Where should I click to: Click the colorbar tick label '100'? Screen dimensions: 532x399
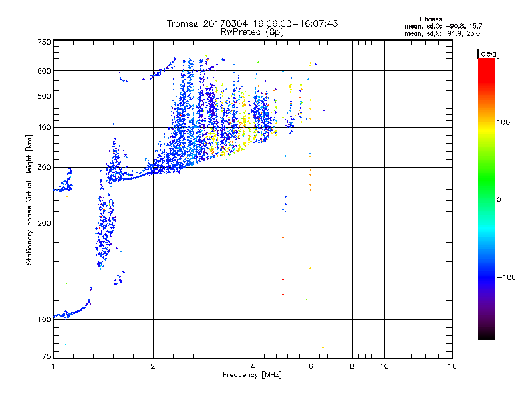point(503,122)
